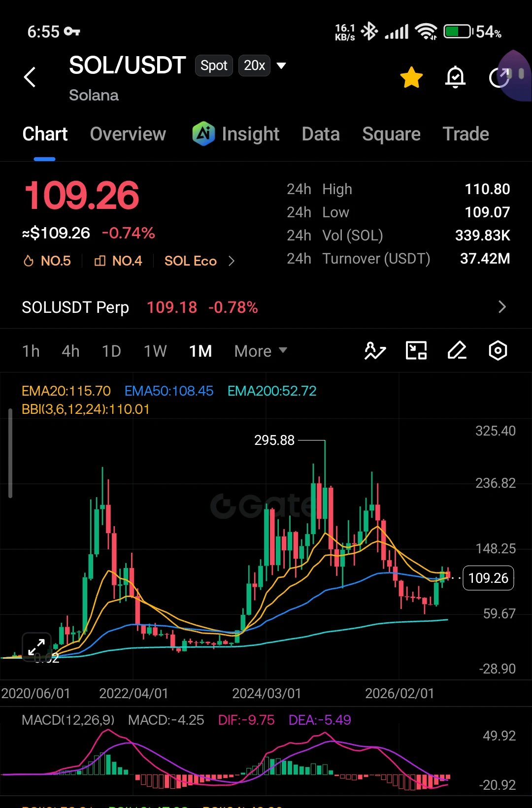
Task: Switch to the Chart tab
Action: pos(45,134)
